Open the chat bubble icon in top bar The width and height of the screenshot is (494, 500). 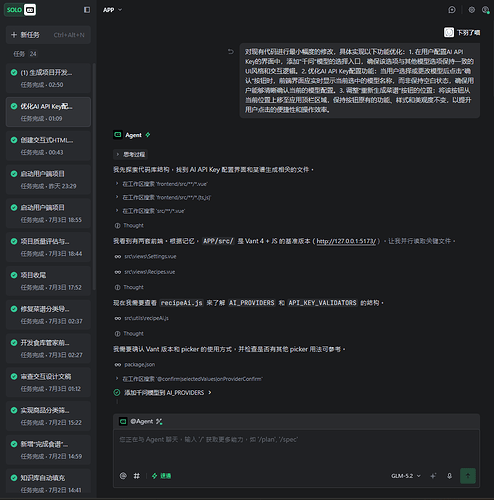click(452, 10)
